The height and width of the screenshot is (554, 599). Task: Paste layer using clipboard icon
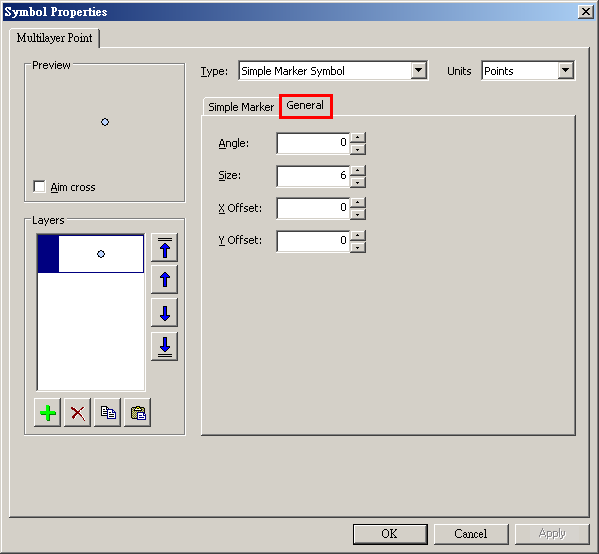pyautogui.click(x=138, y=413)
